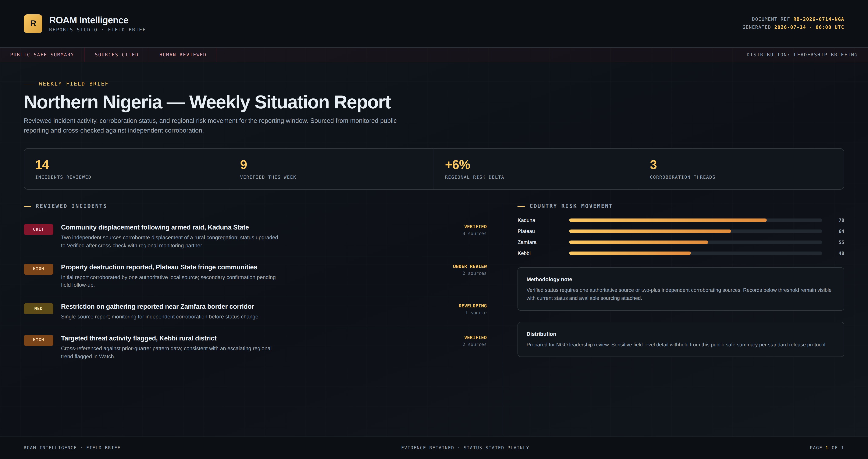Image resolution: width=868 pixels, height=459 pixels.
Task: Click the Methodology note heading
Action: (549, 279)
